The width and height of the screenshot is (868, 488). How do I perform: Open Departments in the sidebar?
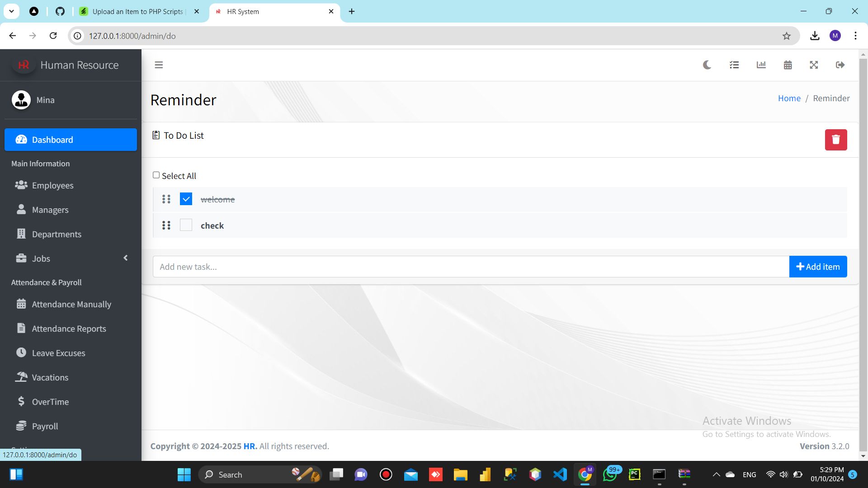point(71,234)
